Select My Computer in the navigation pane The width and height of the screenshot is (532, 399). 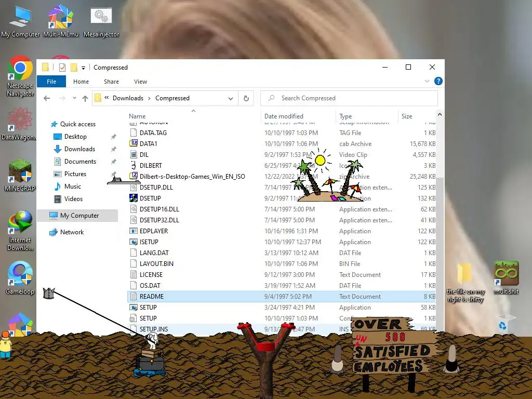click(x=78, y=216)
